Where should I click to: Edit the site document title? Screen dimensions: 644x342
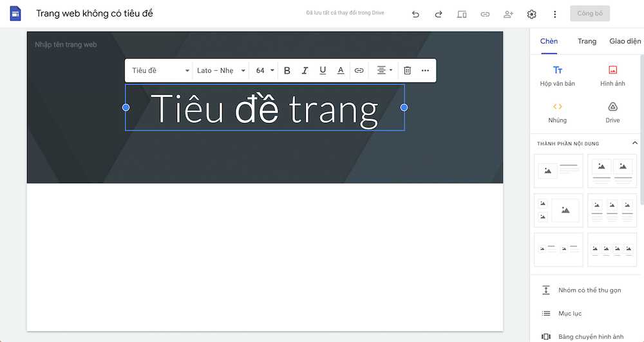pyautogui.click(x=95, y=14)
